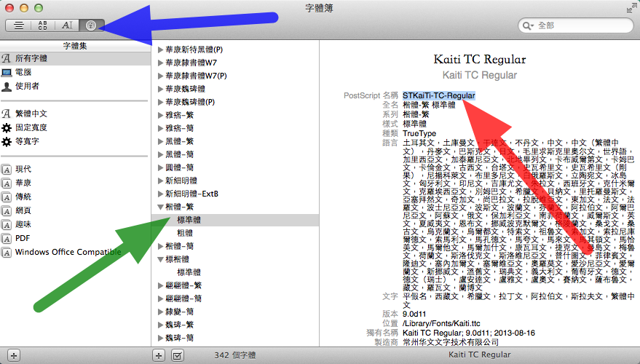Click the Kaiti TC Regular preview heading

[480, 60]
